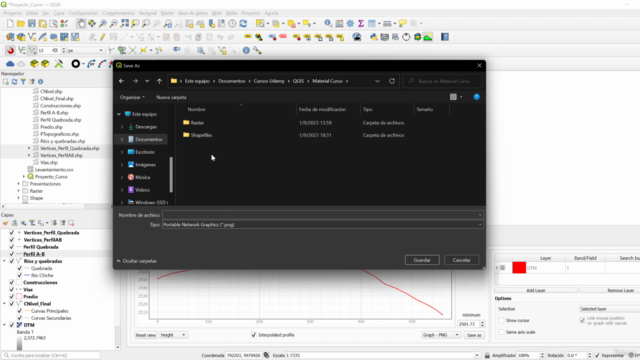This screenshot has height=360, width=640.
Task: Show Statistical Summary sigma icon
Action: tap(361, 24)
